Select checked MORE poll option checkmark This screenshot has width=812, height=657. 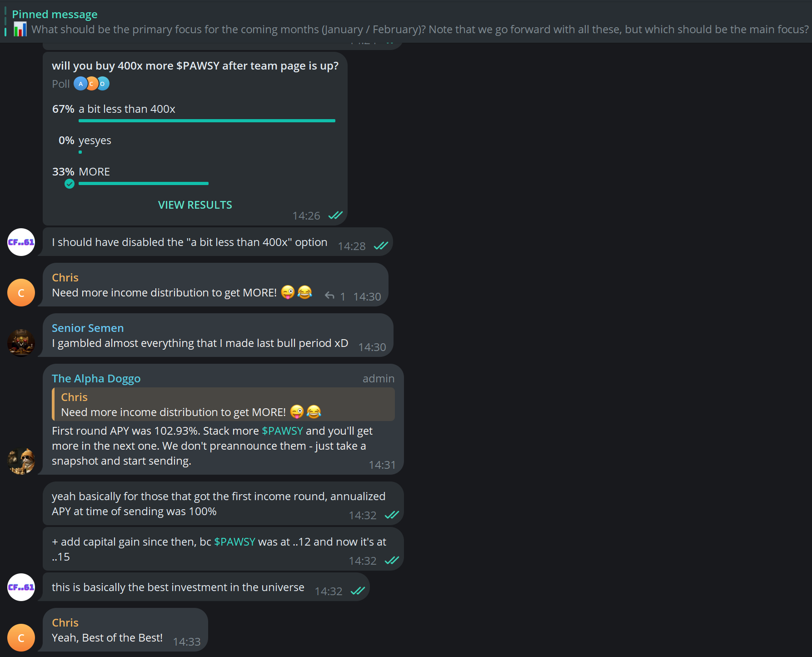pyautogui.click(x=69, y=184)
